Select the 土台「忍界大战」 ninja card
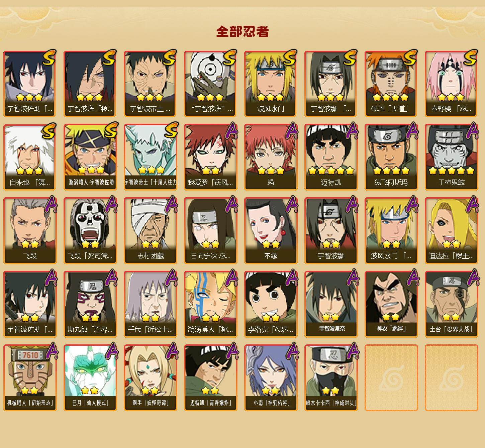 451,304
